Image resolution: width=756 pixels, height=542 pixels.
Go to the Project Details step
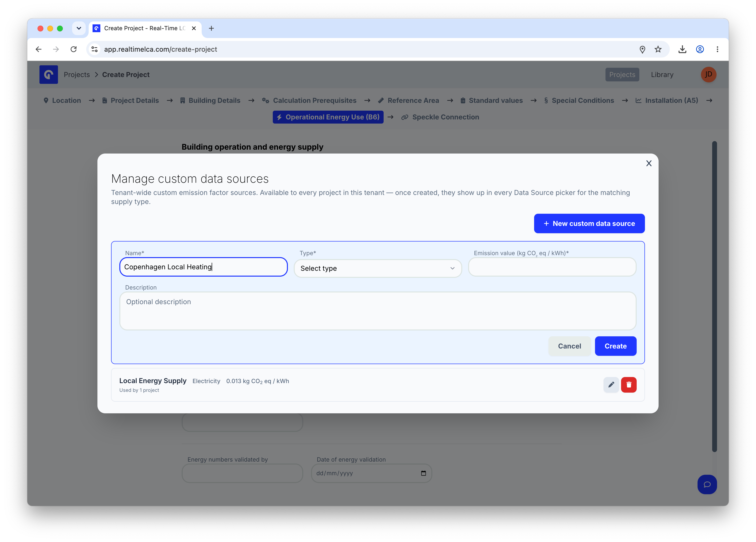(131, 100)
